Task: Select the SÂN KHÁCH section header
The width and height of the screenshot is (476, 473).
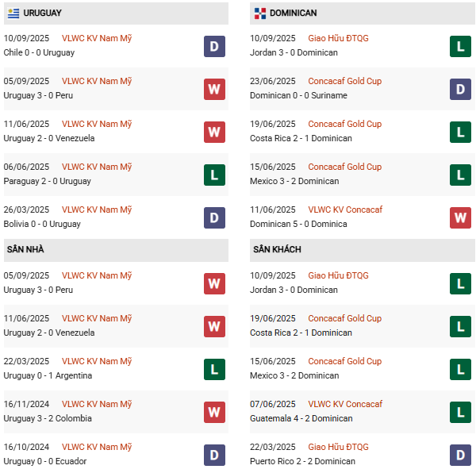Action: tap(277, 250)
